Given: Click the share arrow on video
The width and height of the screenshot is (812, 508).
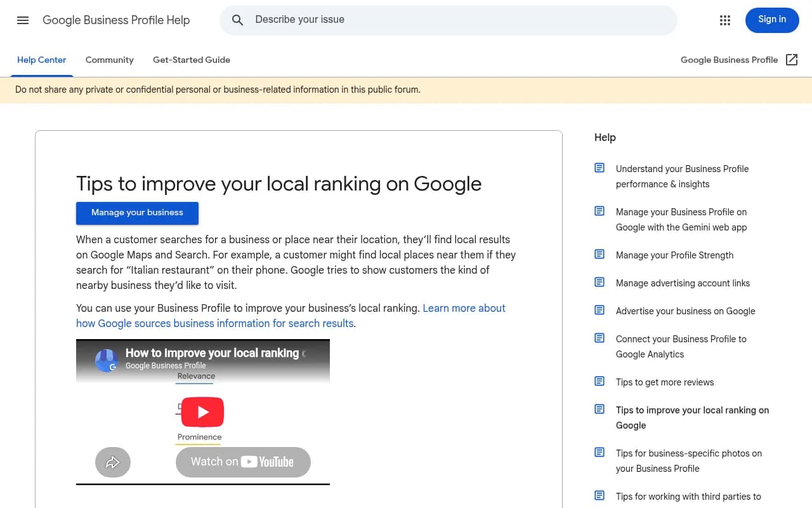Looking at the screenshot, I should pyautogui.click(x=113, y=462).
